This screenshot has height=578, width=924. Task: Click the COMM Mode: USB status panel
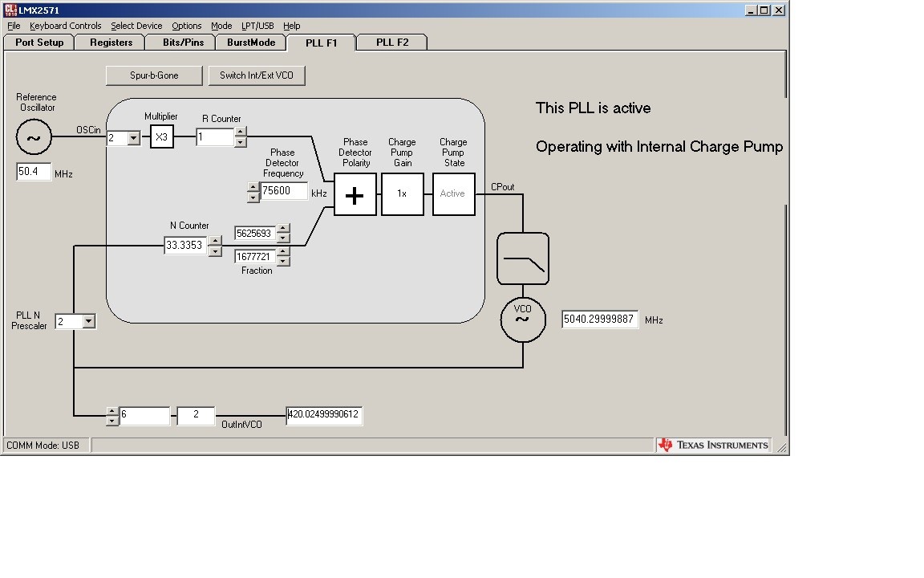[46, 446]
